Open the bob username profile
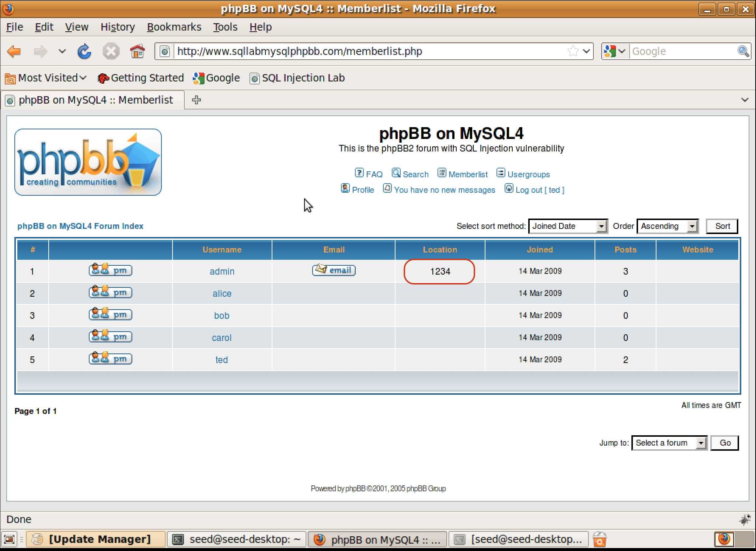This screenshot has height=551, width=756. (222, 315)
